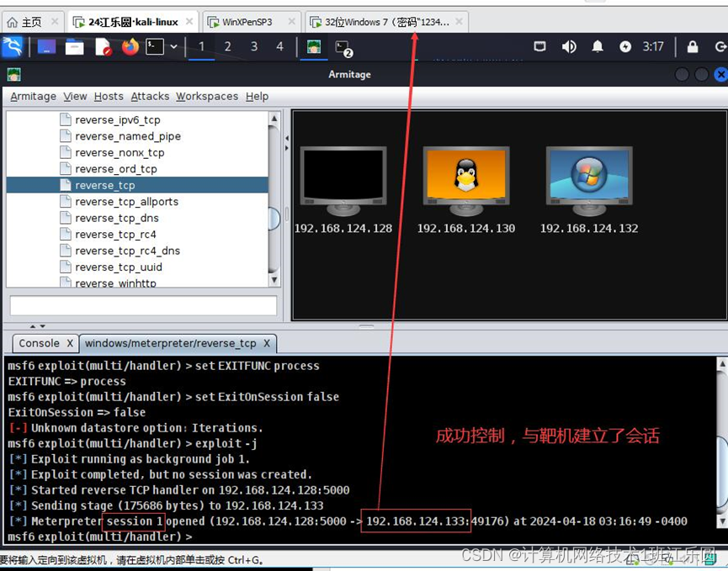Close the windows/meterpreter/reverse_tcp tab
This screenshot has width=728, height=571.
point(267,343)
